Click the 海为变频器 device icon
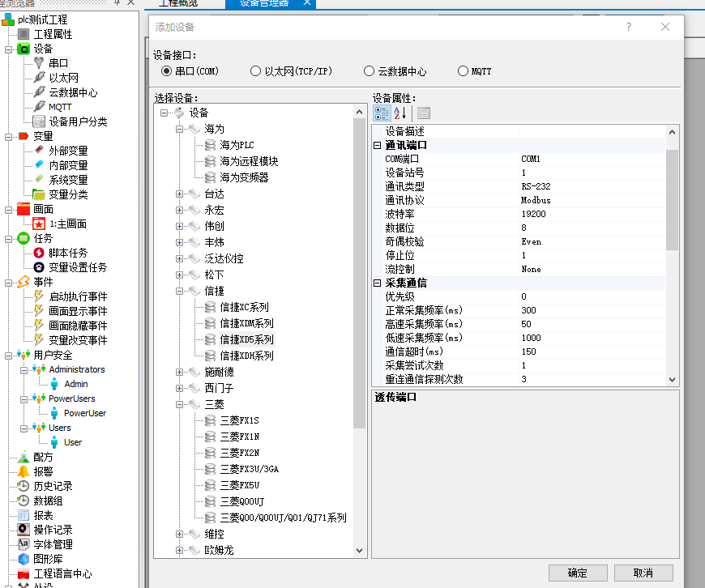Viewport: 705px width, 588px height. 210,177
